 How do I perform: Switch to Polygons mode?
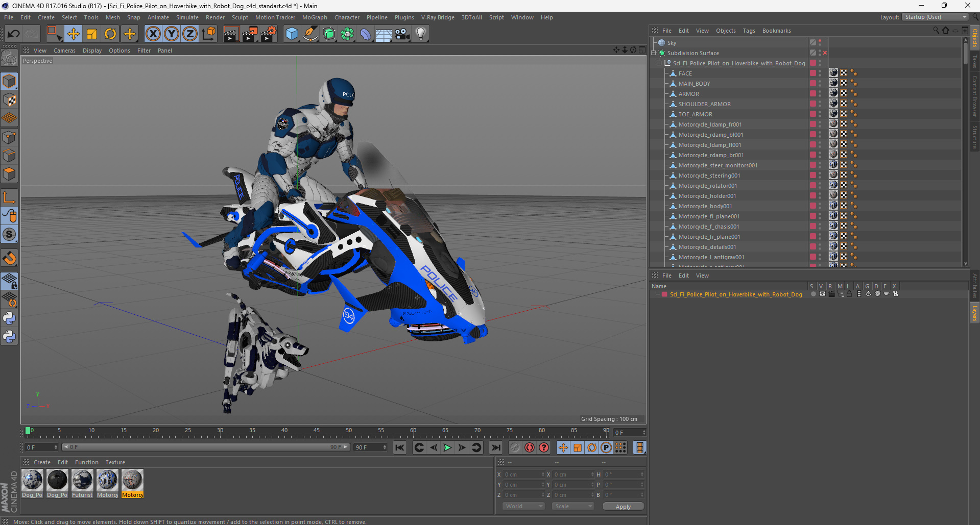(x=9, y=174)
